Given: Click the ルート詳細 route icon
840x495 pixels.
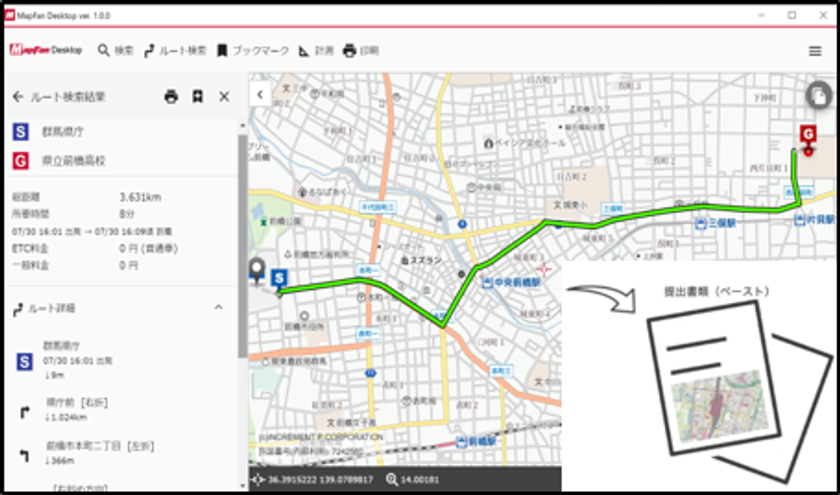Looking at the screenshot, I should [x=18, y=309].
